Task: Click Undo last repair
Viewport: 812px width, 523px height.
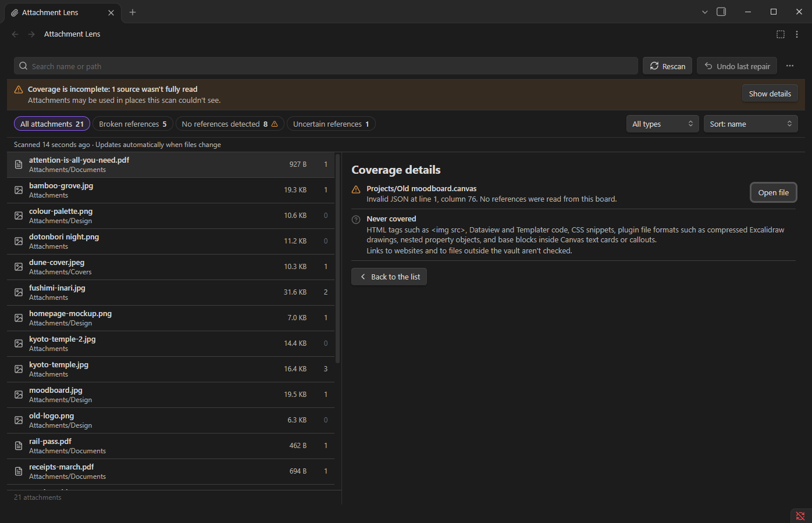Action: pos(737,66)
